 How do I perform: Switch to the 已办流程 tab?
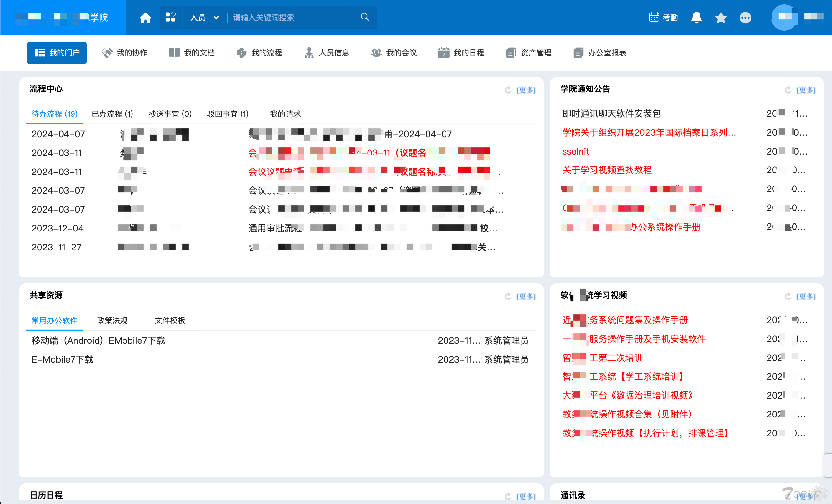112,114
